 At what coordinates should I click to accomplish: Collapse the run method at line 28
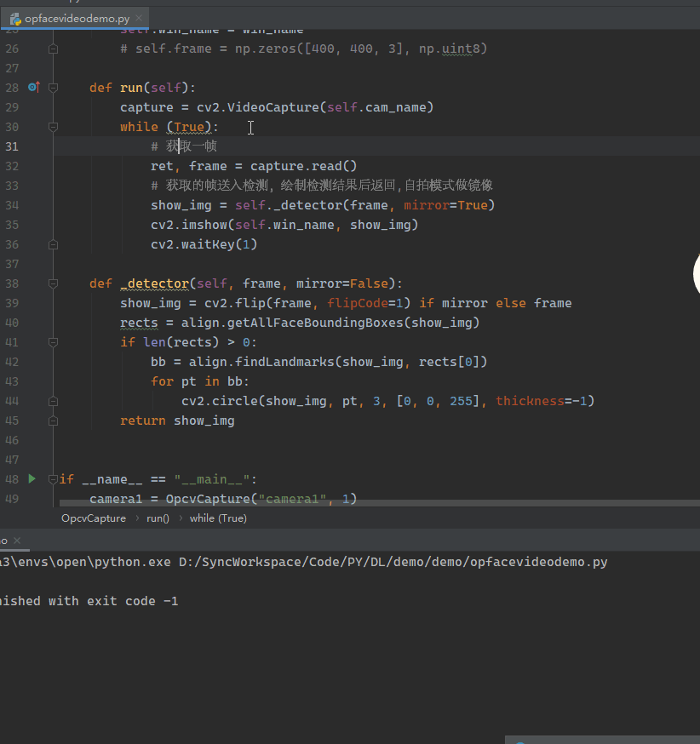coord(54,88)
